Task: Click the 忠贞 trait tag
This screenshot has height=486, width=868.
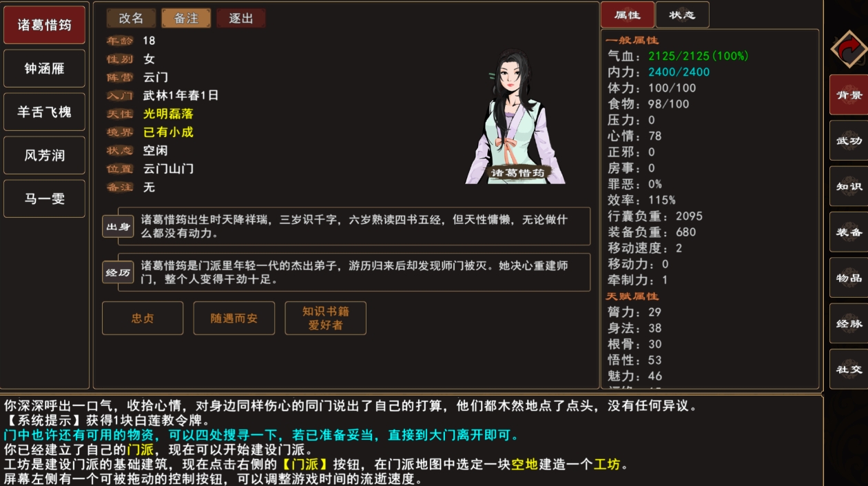Action: [143, 318]
